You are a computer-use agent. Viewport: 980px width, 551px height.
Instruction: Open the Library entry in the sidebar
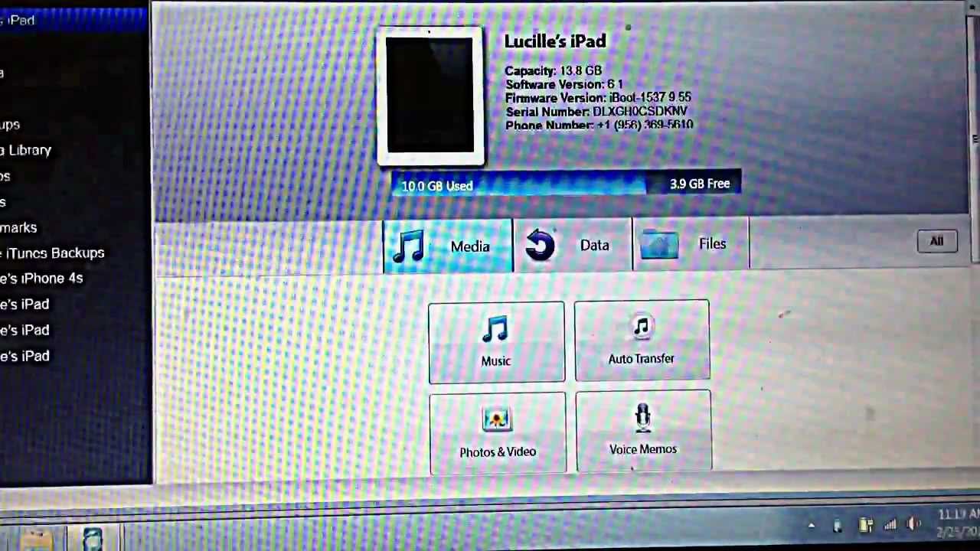[26, 150]
